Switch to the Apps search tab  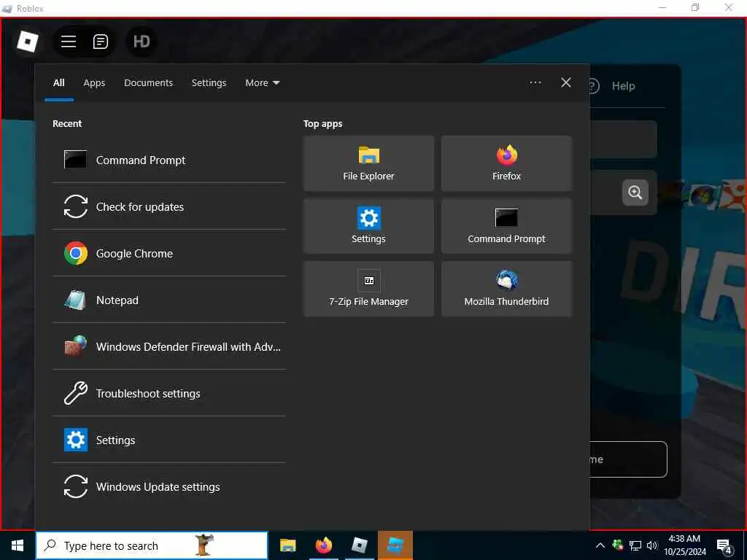pyautogui.click(x=94, y=83)
